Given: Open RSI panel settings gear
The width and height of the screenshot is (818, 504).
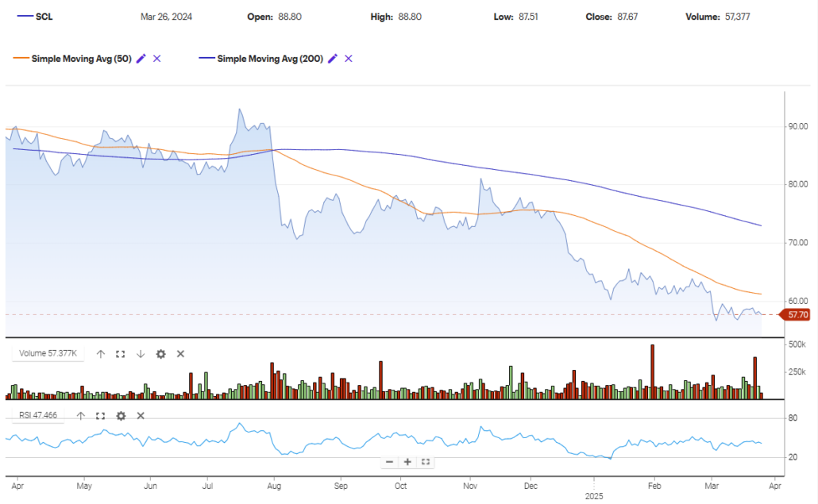Looking at the screenshot, I should [x=121, y=415].
